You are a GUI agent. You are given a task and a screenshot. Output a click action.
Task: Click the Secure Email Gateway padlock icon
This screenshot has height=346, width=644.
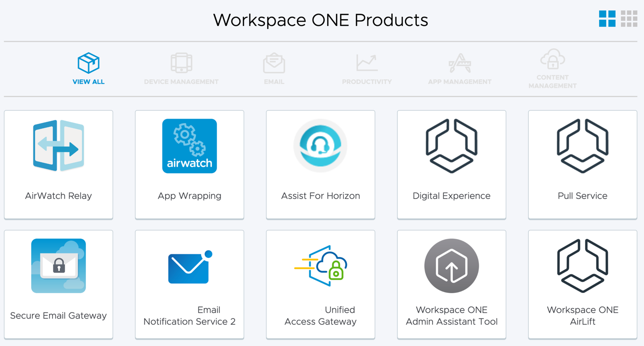[x=58, y=266]
